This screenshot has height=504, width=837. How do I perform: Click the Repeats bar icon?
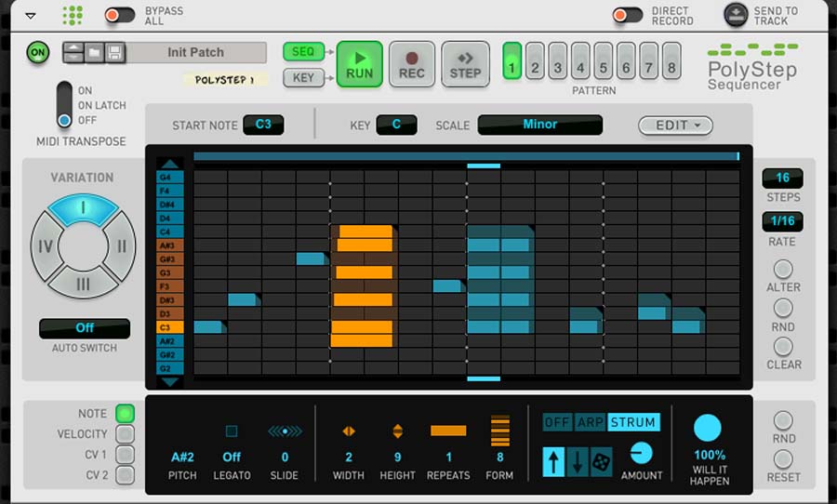tap(448, 431)
